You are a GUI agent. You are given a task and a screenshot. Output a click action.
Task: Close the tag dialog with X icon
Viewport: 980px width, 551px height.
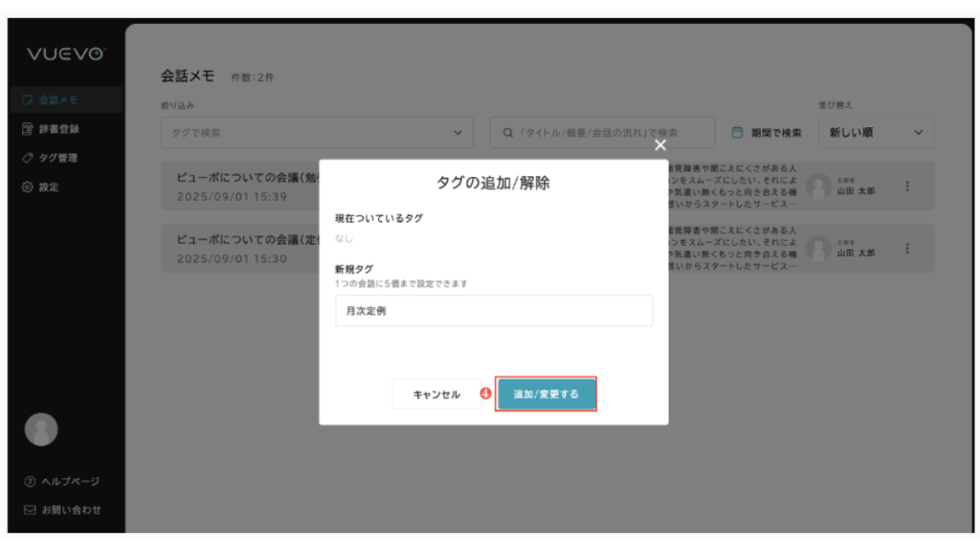(x=659, y=144)
